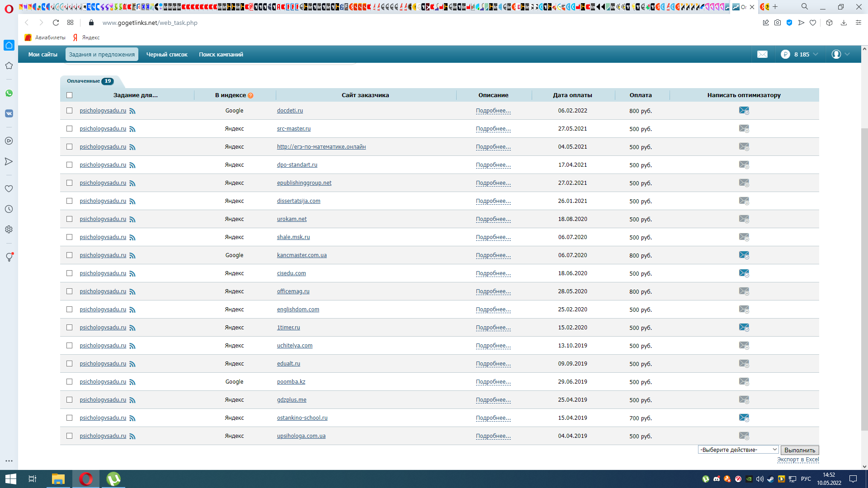Expand balance 8 185 dropdown
This screenshot has width=868, height=488.
[816, 54]
